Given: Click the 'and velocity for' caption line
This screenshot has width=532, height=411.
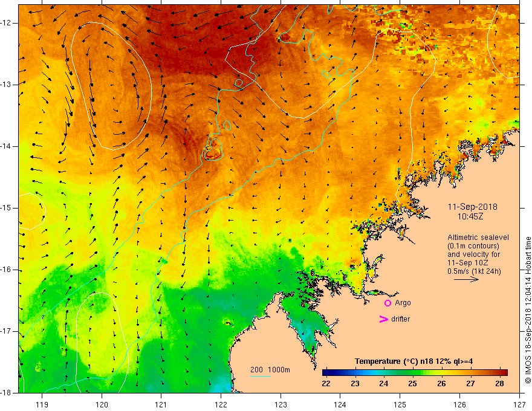Looking at the screenshot, I should tap(473, 254).
